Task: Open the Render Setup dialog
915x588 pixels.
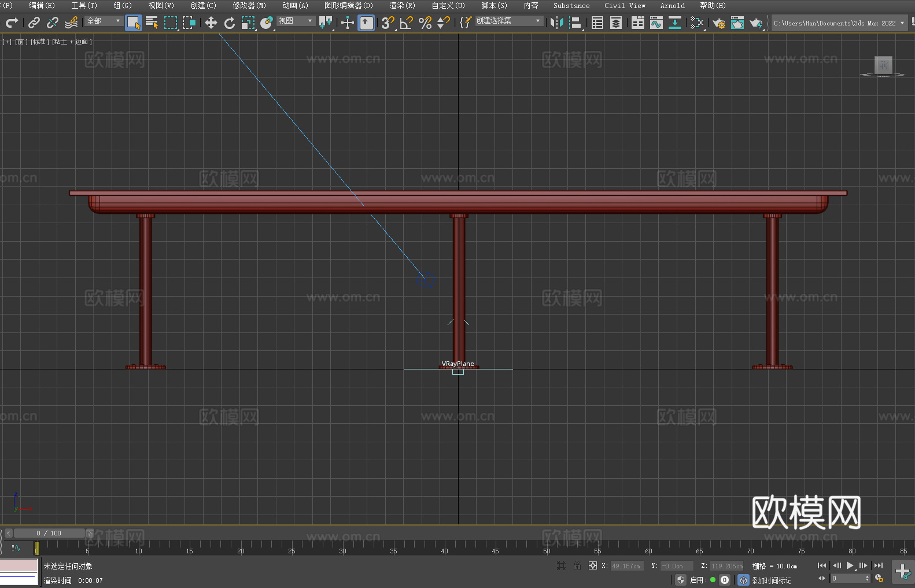Action: (718, 23)
